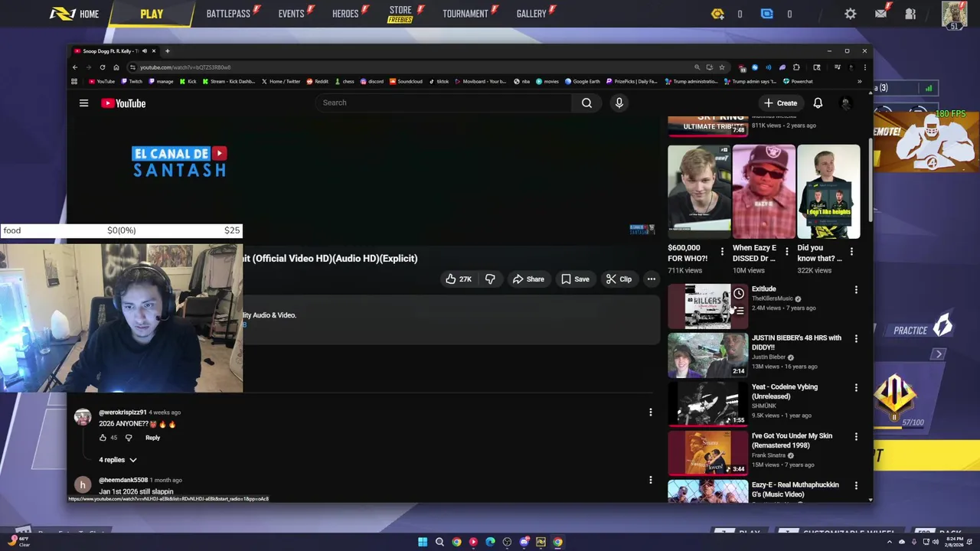This screenshot has height=551, width=980.
Task: Open game settings gear icon
Action: click(x=850, y=14)
